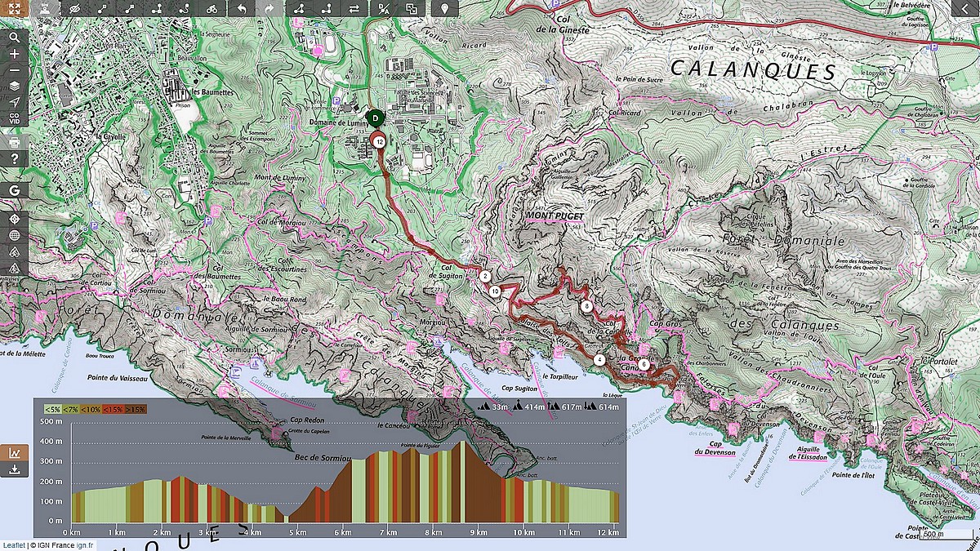
Task: Choose the straight-line segment drawing tool
Action: (103, 9)
